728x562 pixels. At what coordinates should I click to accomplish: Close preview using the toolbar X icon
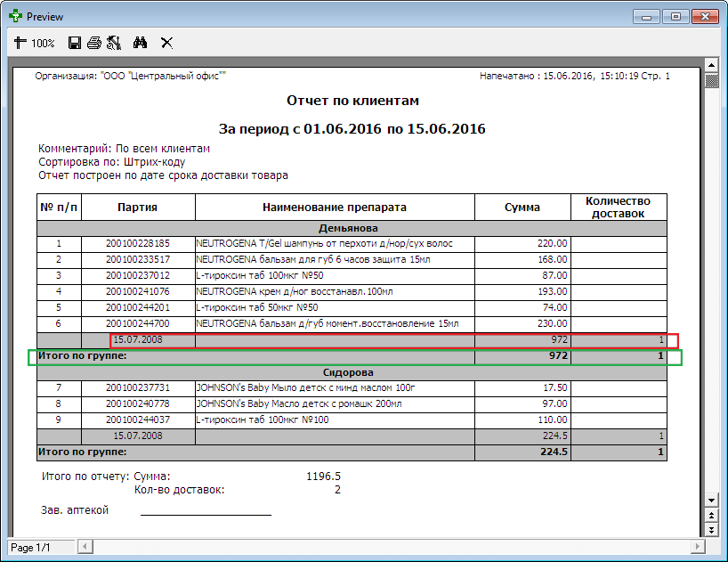[x=166, y=43]
